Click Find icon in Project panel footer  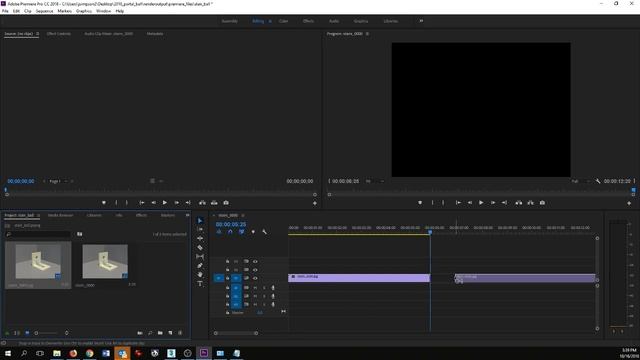click(150, 333)
